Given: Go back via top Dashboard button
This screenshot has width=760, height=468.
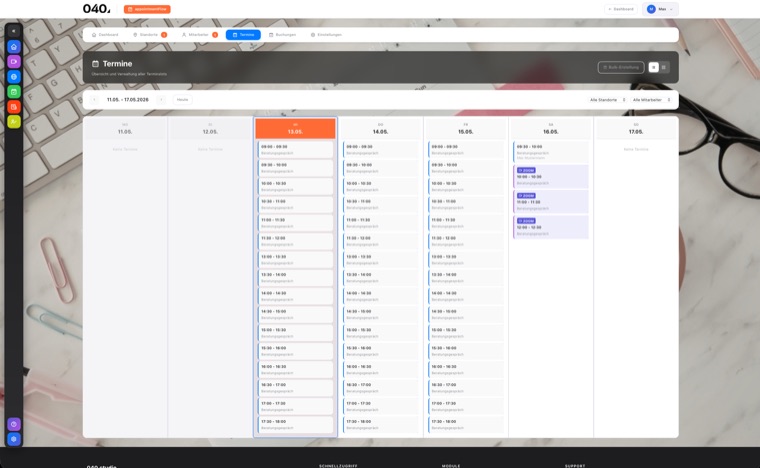Looking at the screenshot, I should pyautogui.click(x=621, y=9).
